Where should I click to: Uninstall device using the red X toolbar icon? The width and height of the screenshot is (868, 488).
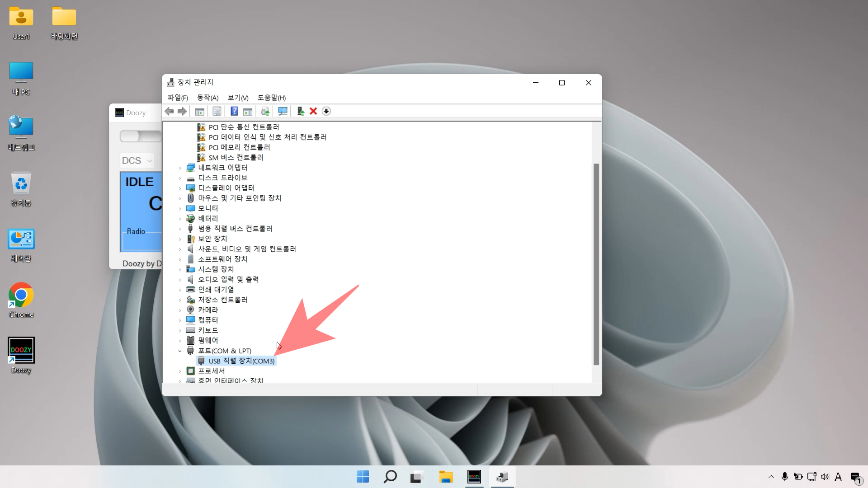point(313,111)
